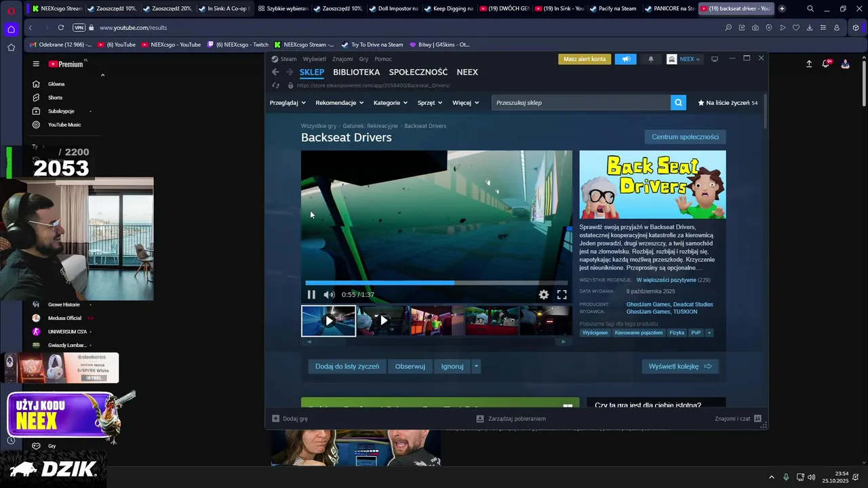The width and height of the screenshot is (868, 488).
Task: Select the first trailer thumbnail
Action: pyautogui.click(x=328, y=321)
